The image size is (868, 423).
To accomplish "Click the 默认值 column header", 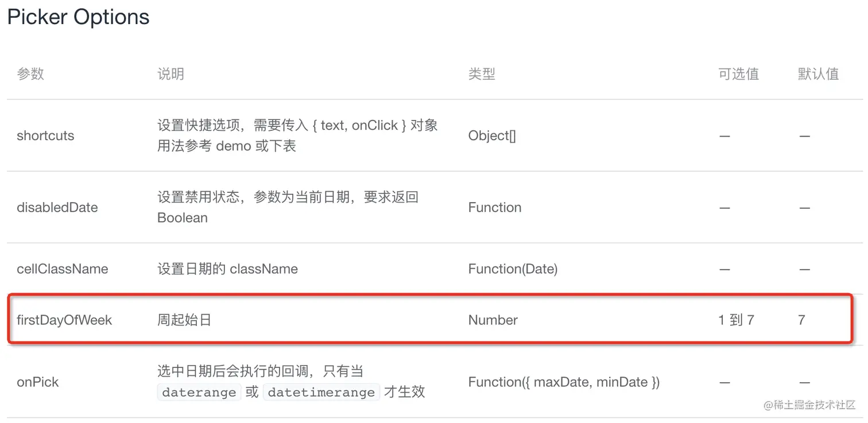I will point(818,73).
